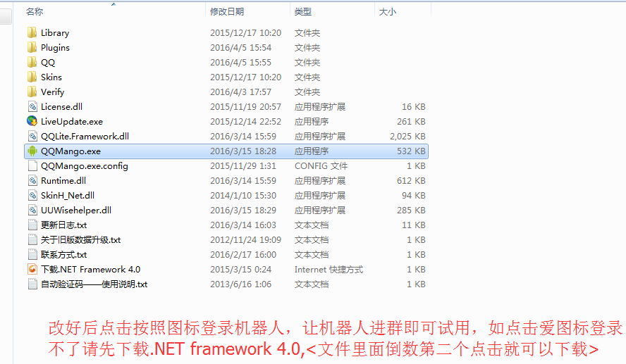Click the 2015/12/17 10:20 date of Library
Screen dimensions: 626x364
(x=245, y=32)
